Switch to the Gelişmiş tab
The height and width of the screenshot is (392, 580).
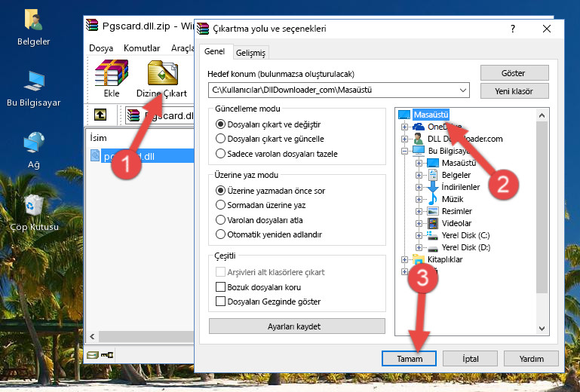coord(250,53)
